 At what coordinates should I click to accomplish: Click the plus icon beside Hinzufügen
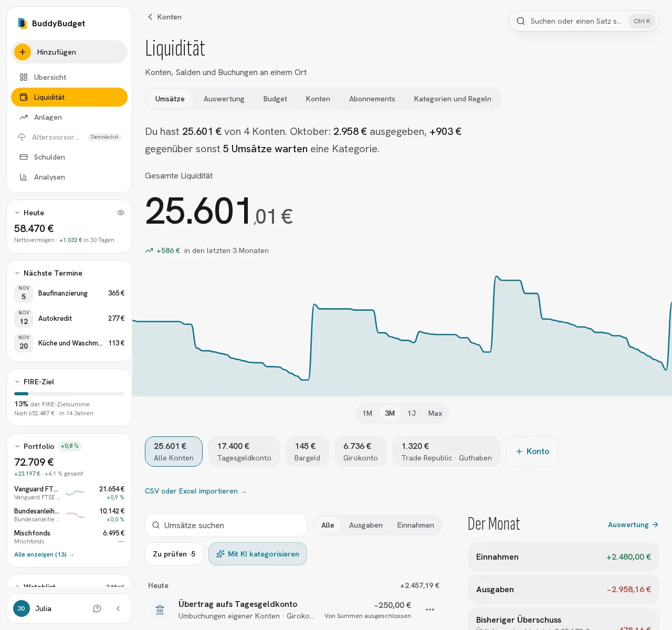(x=23, y=52)
